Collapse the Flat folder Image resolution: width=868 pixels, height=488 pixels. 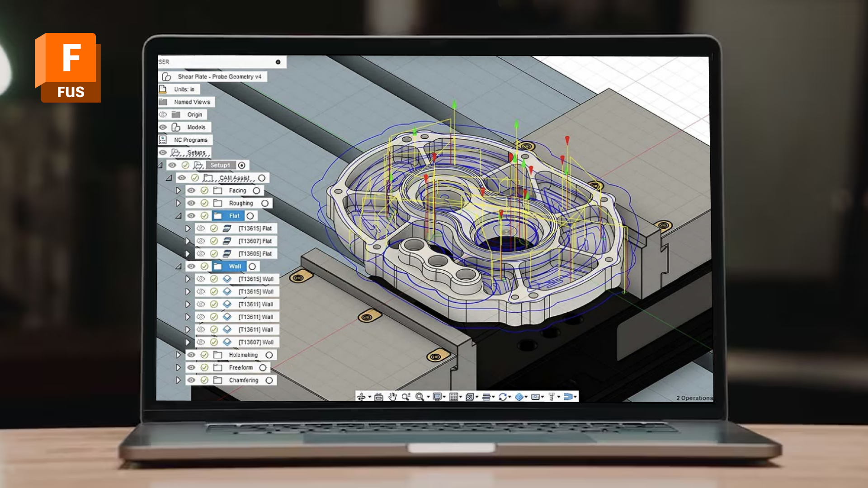(179, 216)
